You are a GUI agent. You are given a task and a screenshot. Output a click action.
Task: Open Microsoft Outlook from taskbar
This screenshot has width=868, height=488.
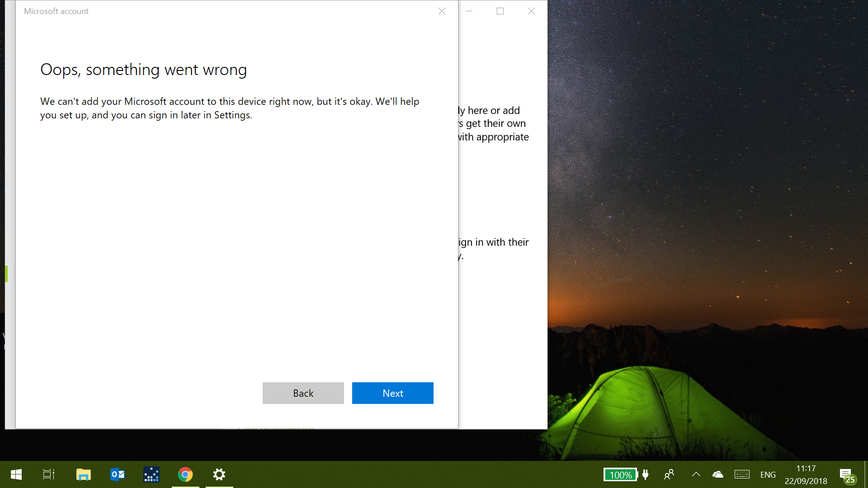pos(118,474)
